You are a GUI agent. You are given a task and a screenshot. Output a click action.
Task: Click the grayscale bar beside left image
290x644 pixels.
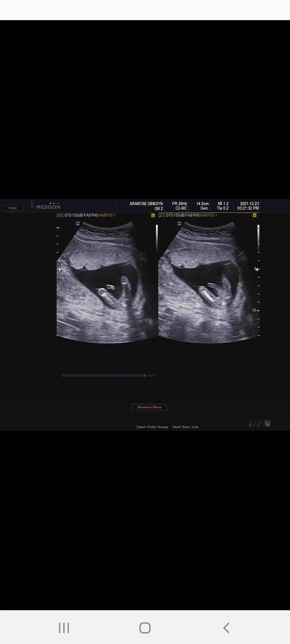(x=157, y=238)
